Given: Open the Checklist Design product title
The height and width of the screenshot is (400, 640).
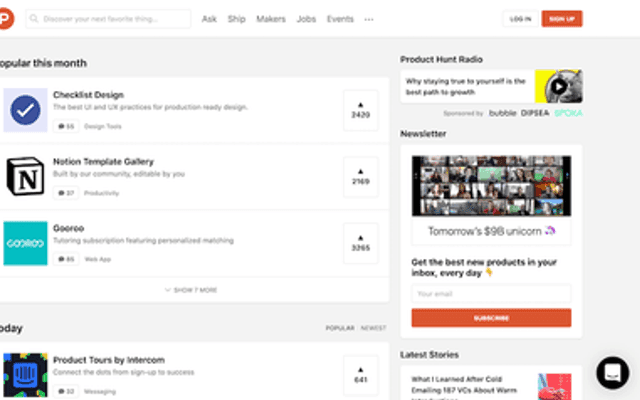Looking at the screenshot, I should pyautogui.click(x=89, y=95).
